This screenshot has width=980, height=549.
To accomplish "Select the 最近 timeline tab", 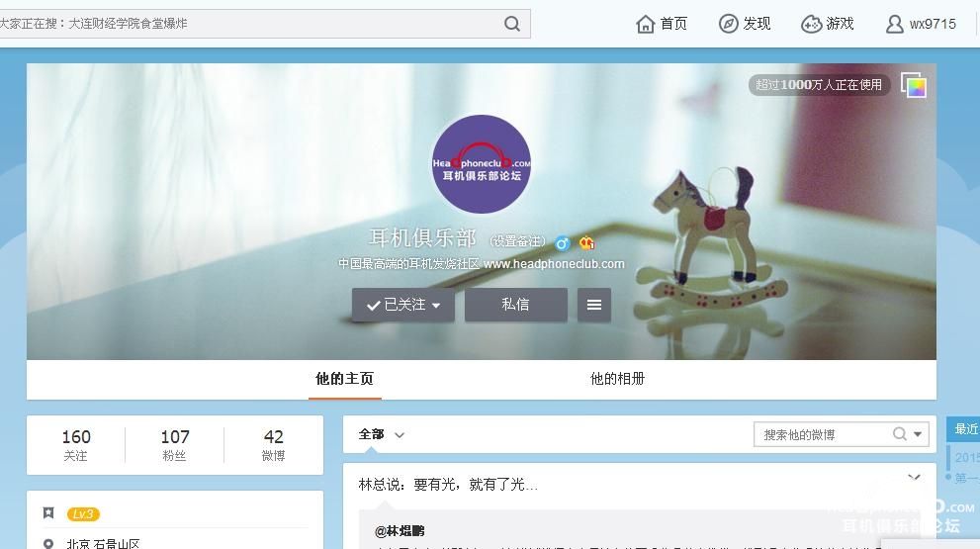I will [963, 429].
